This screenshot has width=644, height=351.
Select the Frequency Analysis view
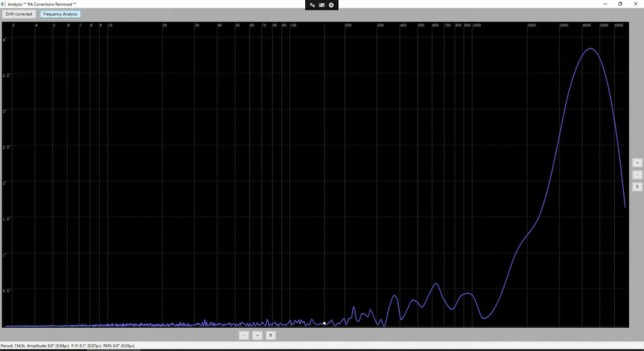[x=61, y=14]
